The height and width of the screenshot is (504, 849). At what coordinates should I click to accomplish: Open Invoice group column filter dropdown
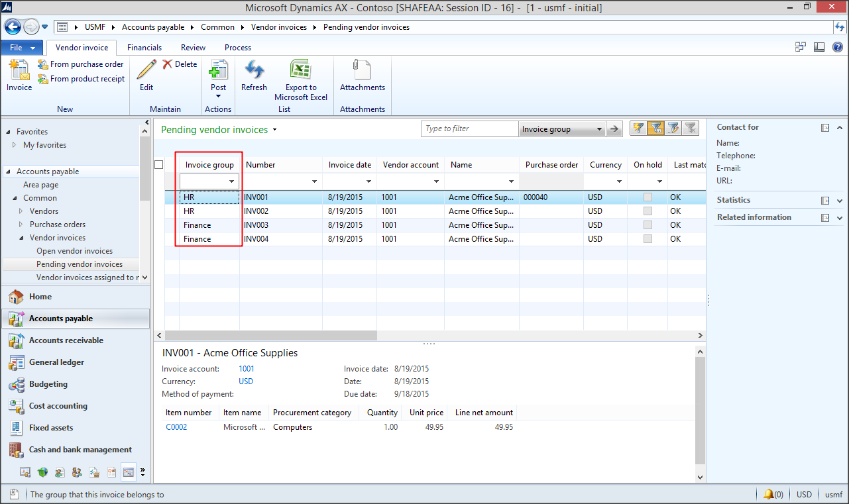[x=232, y=181]
